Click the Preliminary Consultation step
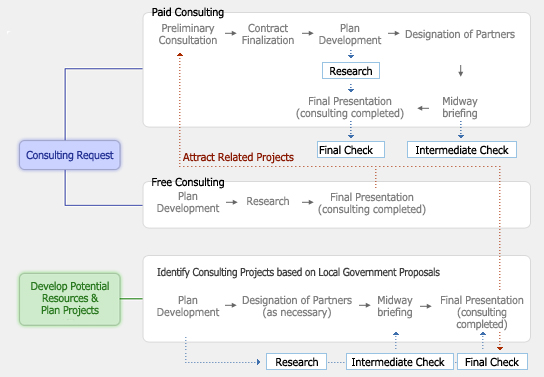Viewport: 544px width, 377px height. click(188, 34)
